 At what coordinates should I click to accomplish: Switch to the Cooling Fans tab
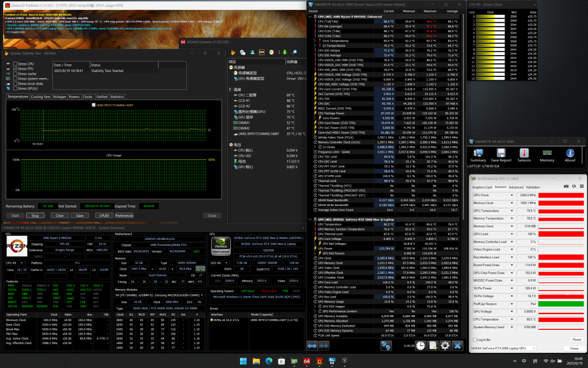(40, 97)
